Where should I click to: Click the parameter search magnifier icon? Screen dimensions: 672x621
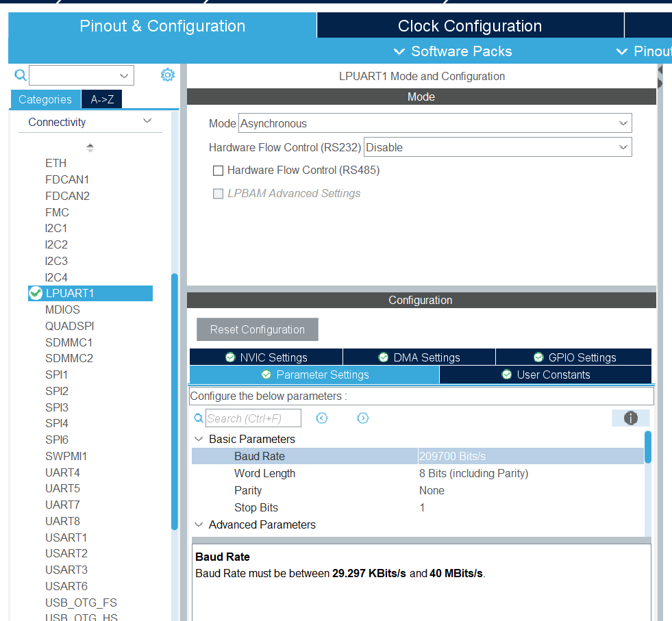[199, 418]
